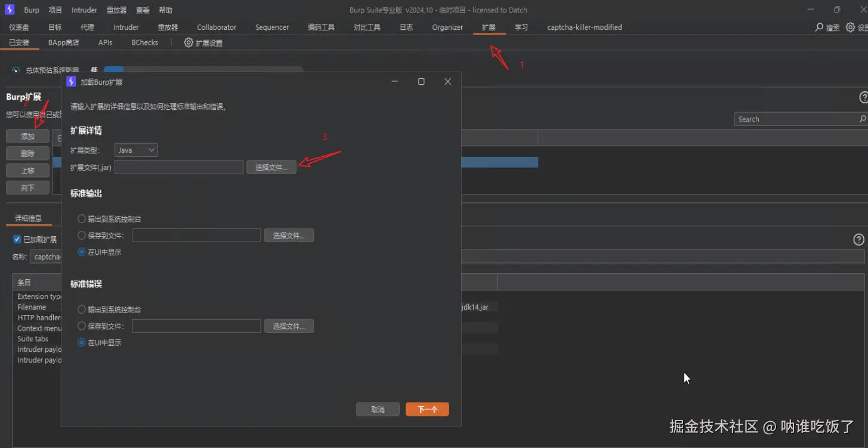
Task: Switch to the 对比工具 tab
Action: (x=367, y=27)
